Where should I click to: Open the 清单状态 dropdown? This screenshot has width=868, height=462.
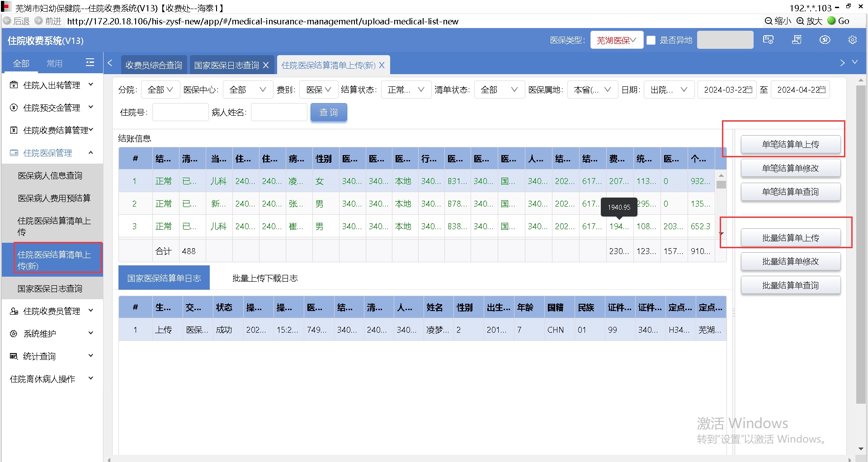coord(499,90)
